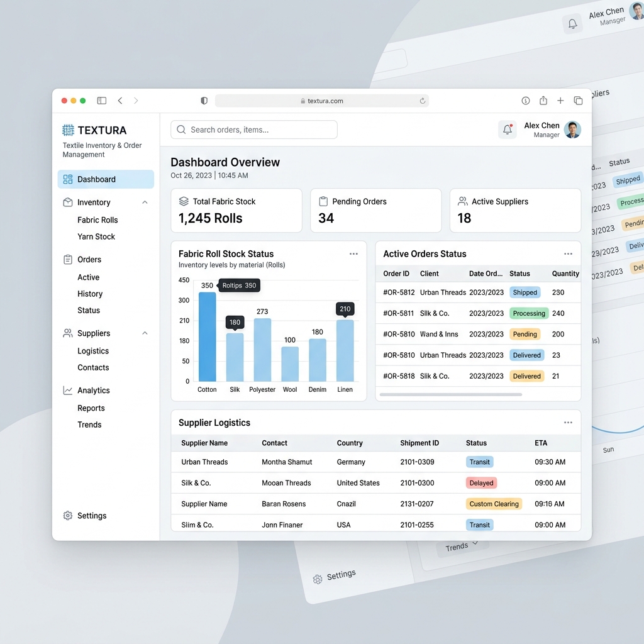Click the layers icon on Total Fabric Stock card
Image resolution: width=644 pixels, height=644 pixels.
click(184, 201)
